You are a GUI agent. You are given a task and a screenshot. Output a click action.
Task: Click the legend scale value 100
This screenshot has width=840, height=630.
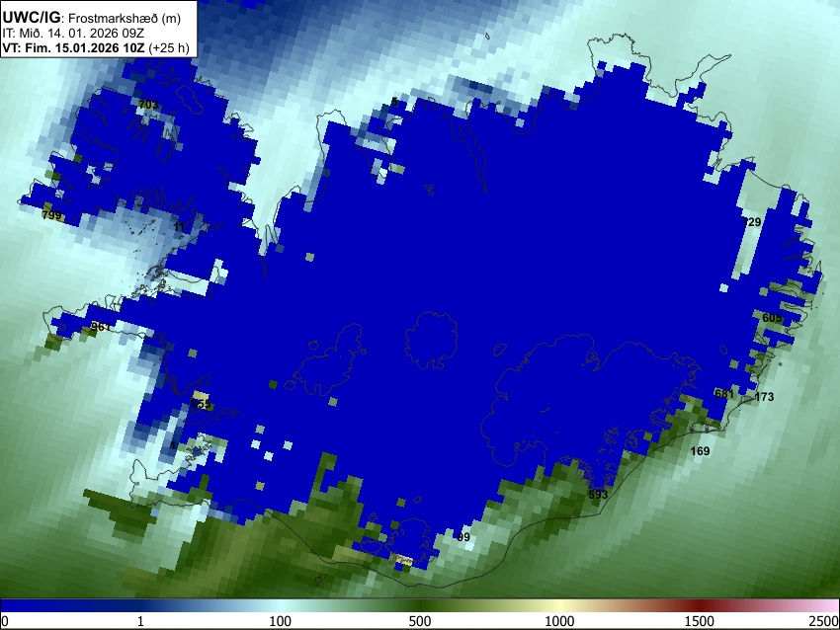pos(281,621)
